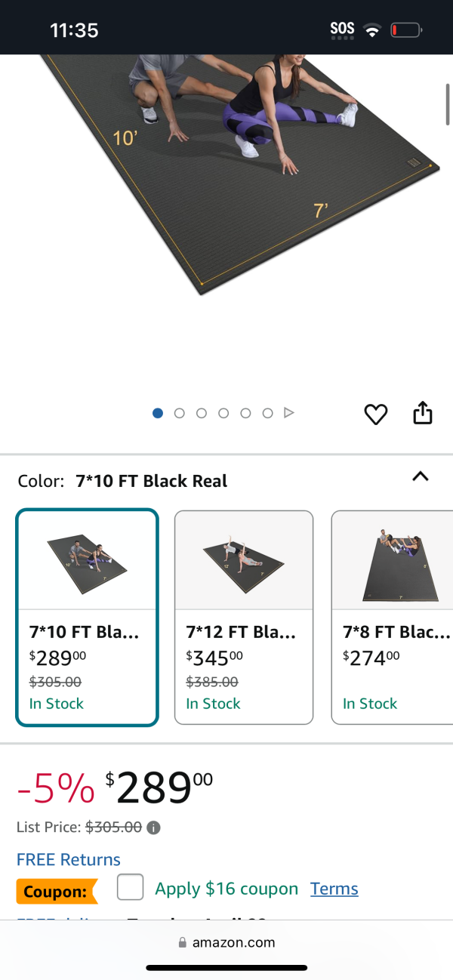Tap the List Price info icon
The height and width of the screenshot is (980, 453).
153,827
